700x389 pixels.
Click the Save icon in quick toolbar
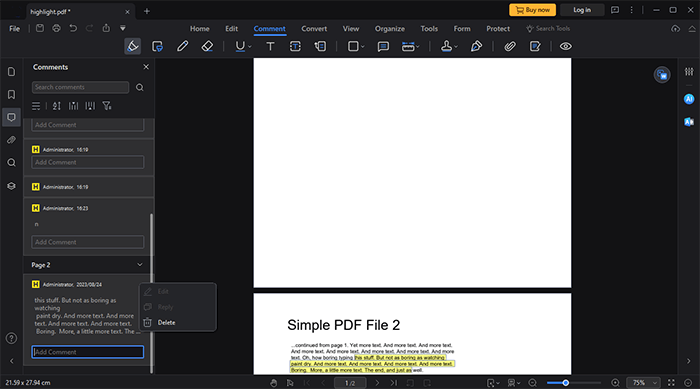(40, 28)
